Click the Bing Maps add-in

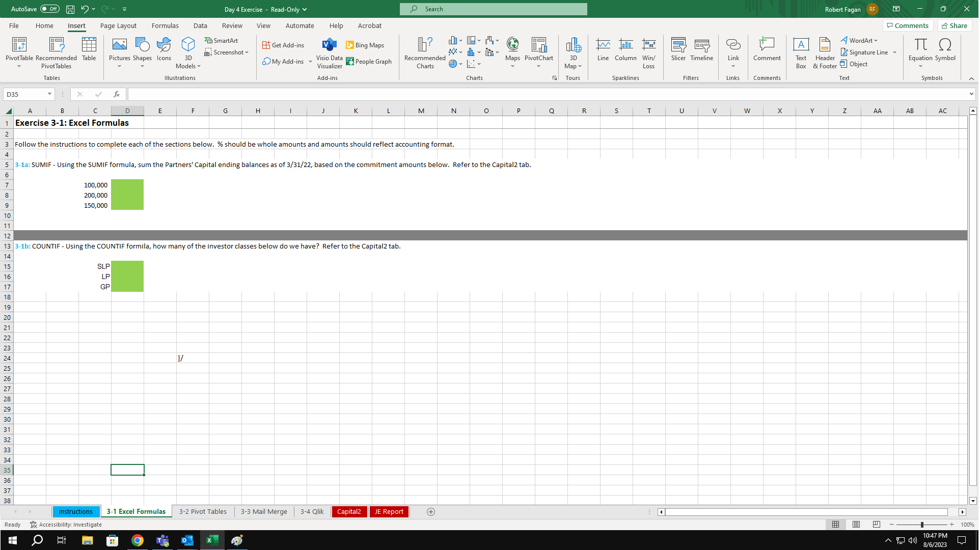[365, 45]
